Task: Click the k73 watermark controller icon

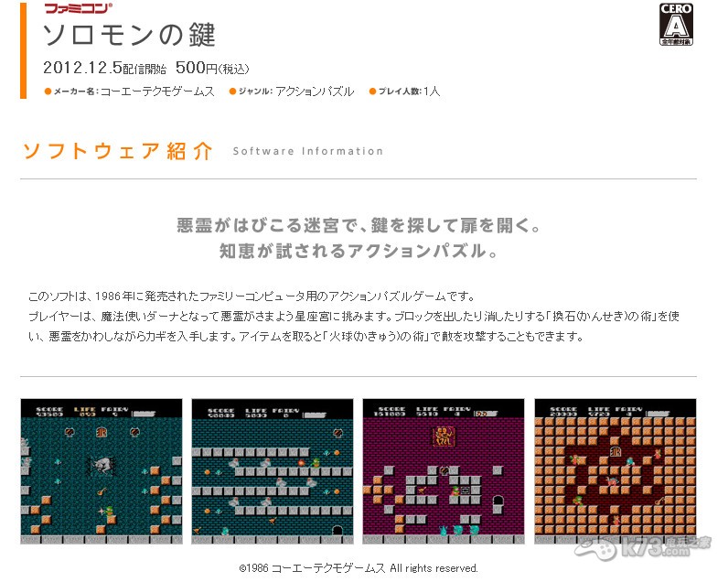Action: pos(595,550)
